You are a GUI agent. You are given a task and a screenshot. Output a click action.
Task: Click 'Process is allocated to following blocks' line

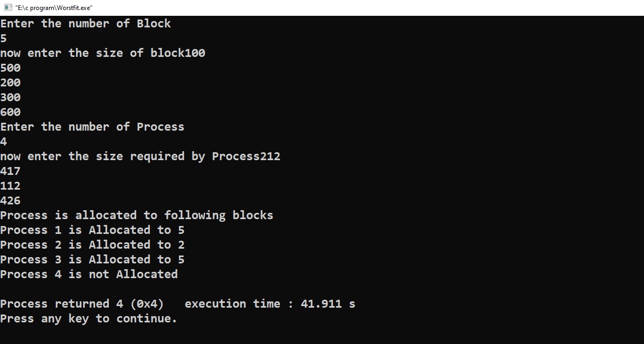[136, 215]
